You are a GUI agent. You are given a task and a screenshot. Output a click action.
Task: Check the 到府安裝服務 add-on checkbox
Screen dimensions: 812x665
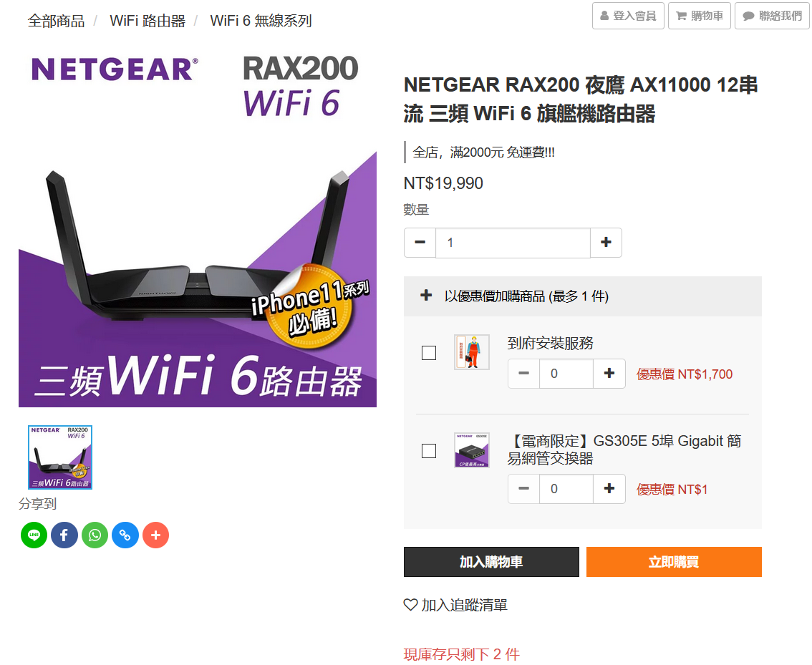(429, 353)
